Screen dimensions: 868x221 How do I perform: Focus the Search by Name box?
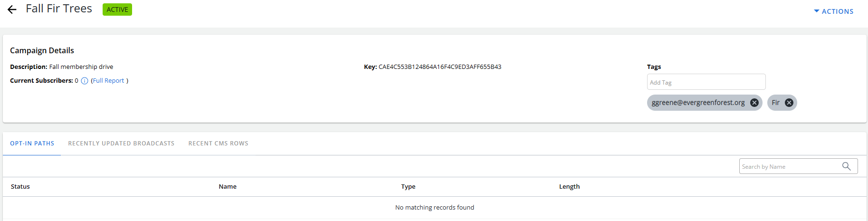791,167
